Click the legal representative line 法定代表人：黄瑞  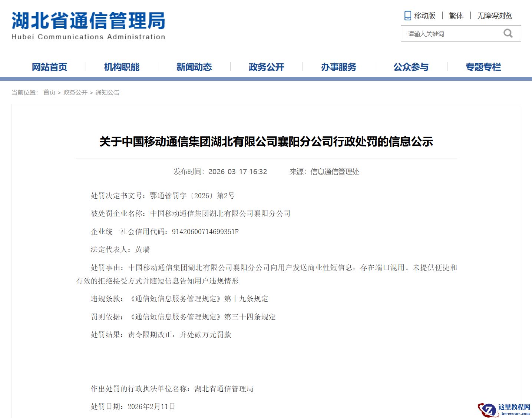click(x=120, y=249)
